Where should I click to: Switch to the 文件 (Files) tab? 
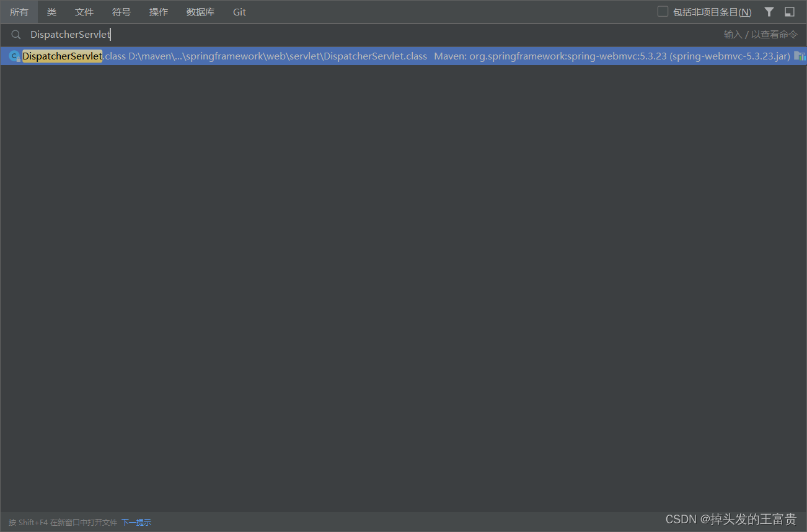pyautogui.click(x=84, y=12)
